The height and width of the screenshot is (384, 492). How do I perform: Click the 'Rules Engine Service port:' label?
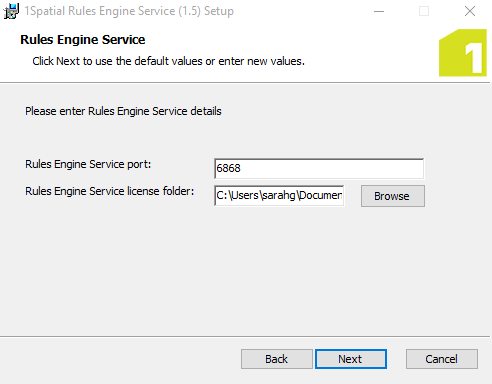(88, 164)
